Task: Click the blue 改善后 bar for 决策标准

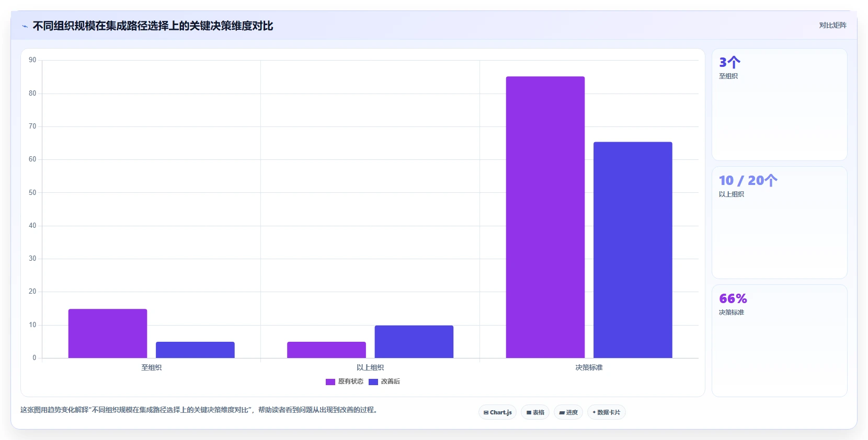Action: tap(633, 250)
